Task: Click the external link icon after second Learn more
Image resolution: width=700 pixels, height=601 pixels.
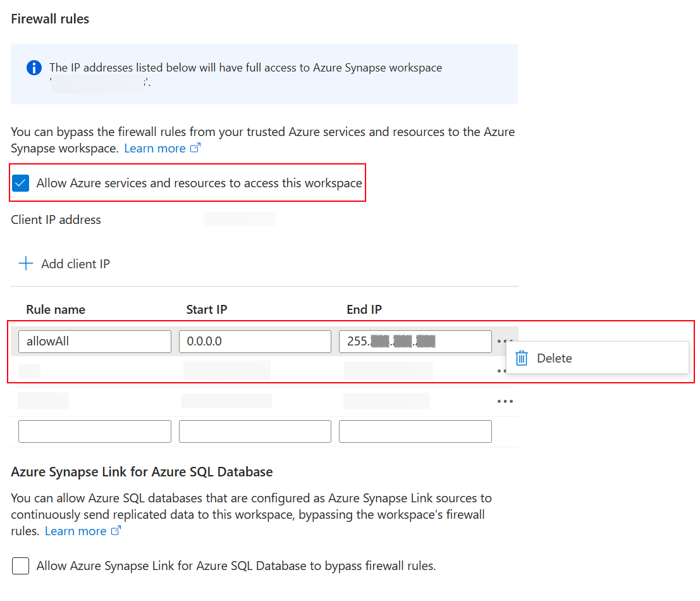Action: [x=117, y=530]
